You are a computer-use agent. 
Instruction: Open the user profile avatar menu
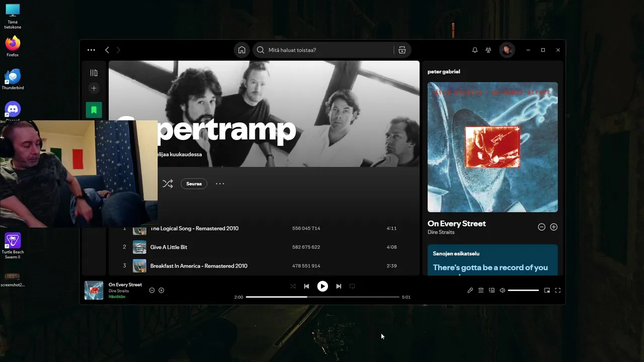click(507, 50)
